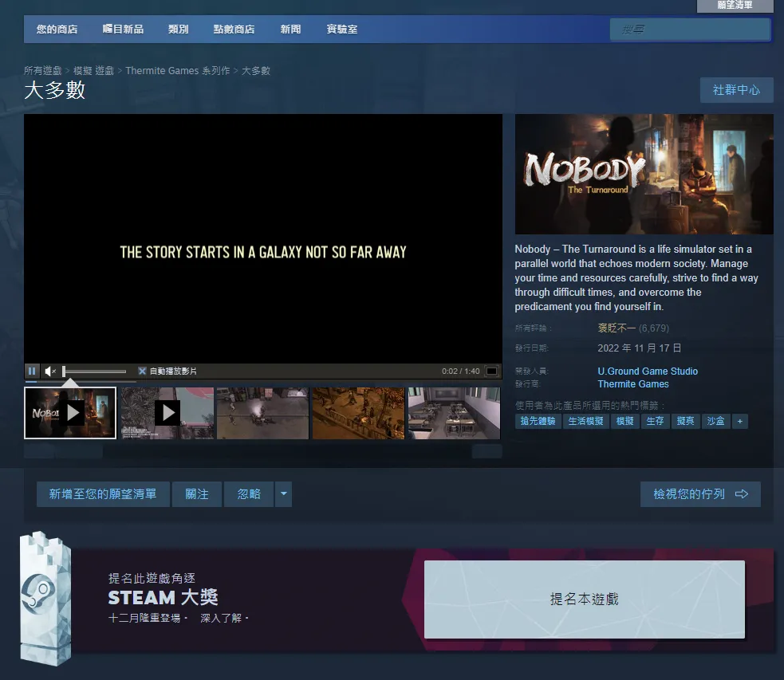Click 檢視您的佇列 queue button
Screen dimensions: 784x680
pyautogui.click(x=700, y=494)
